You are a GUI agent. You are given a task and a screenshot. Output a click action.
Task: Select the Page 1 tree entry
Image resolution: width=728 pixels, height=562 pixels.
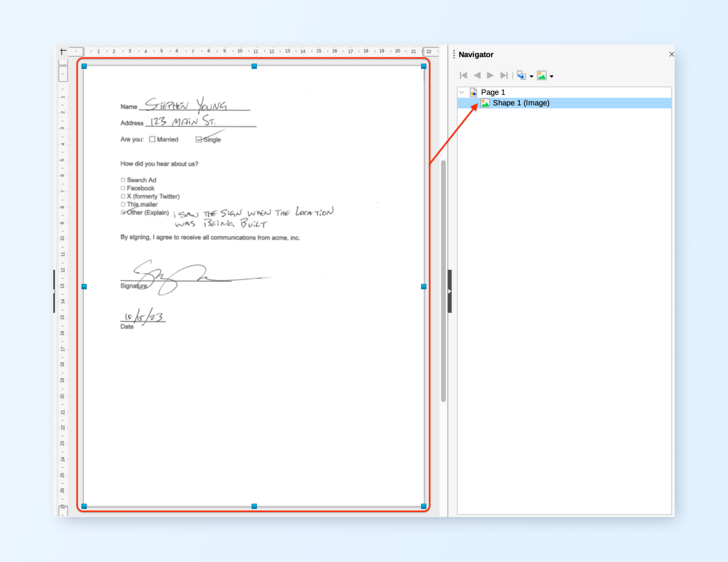tap(493, 92)
